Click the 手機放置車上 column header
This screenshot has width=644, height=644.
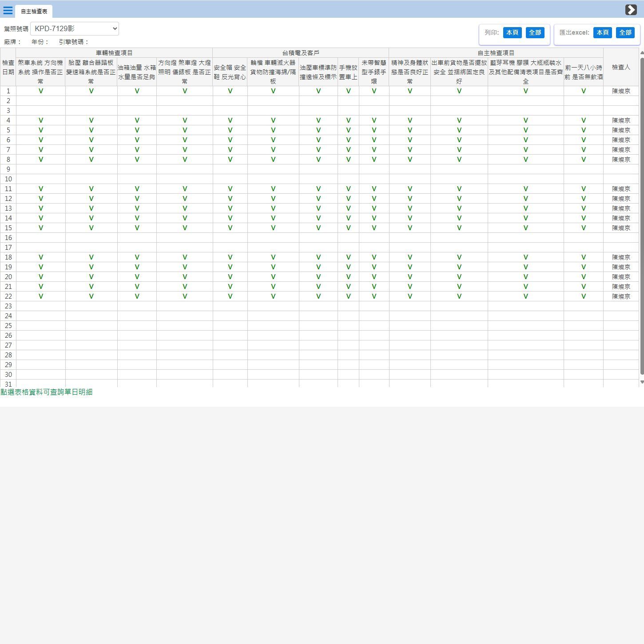coord(348,72)
